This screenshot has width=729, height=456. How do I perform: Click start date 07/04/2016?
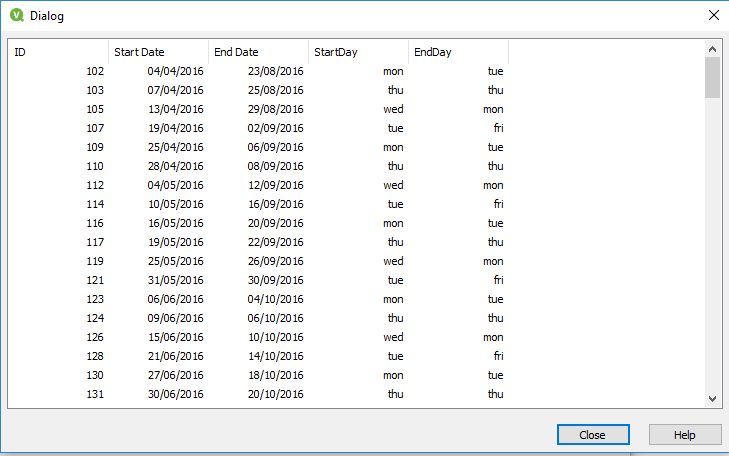click(x=176, y=90)
